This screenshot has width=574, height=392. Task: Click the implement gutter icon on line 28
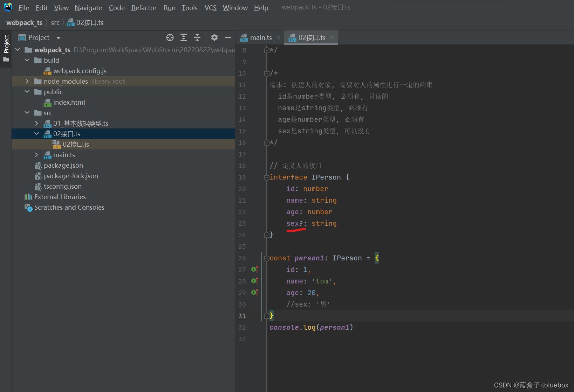point(255,281)
